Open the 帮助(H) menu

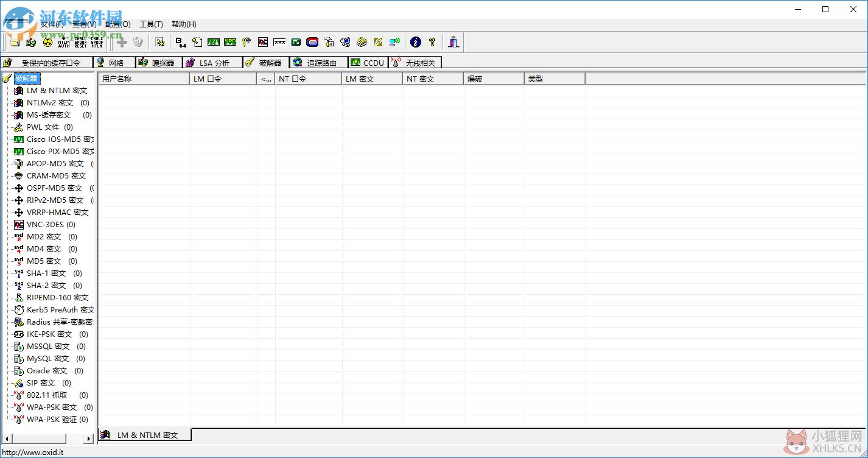(x=184, y=24)
